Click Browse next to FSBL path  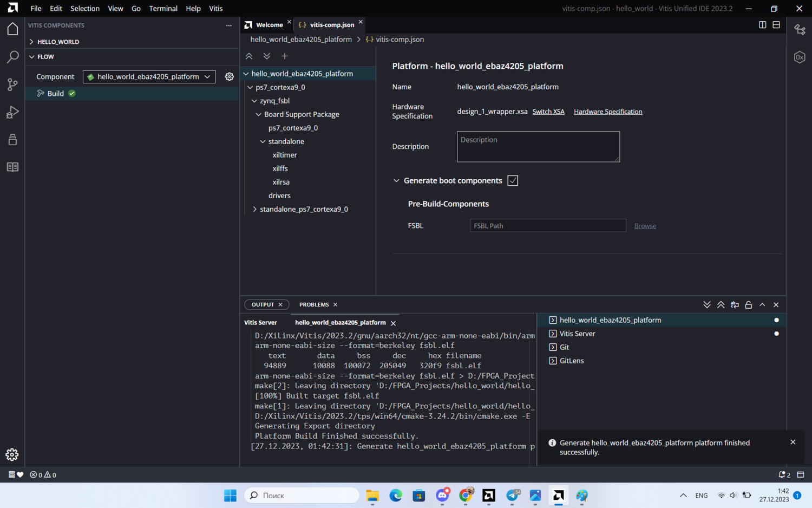(x=645, y=226)
